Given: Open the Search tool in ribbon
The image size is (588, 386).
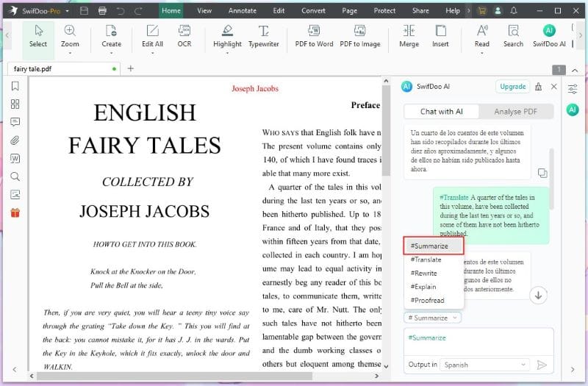Looking at the screenshot, I should pyautogui.click(x=513, y=36).
